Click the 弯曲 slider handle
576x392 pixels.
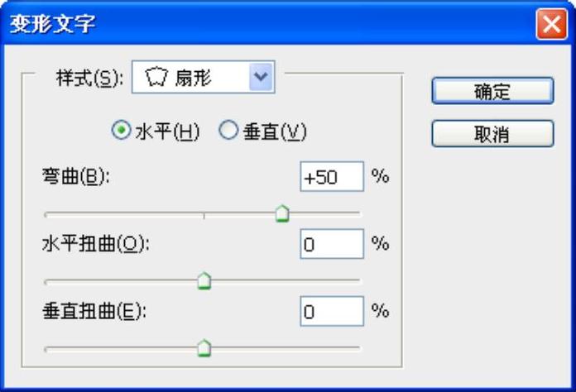click(282, 214)
